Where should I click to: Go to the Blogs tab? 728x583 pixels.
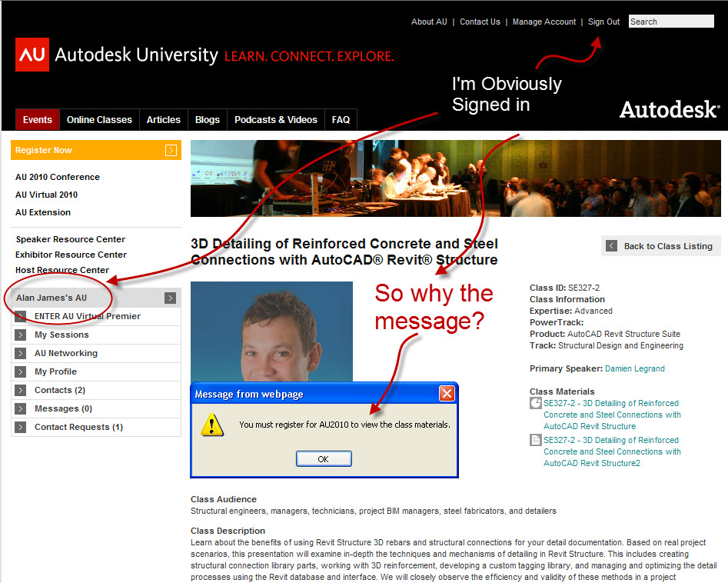(208, 120)
